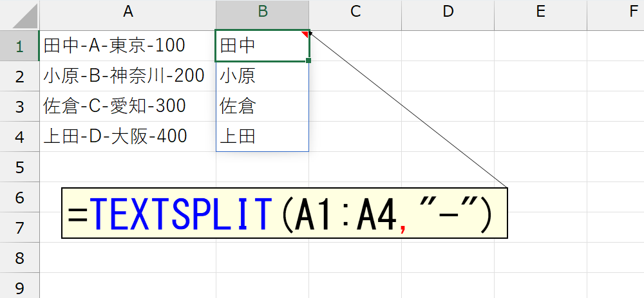Click cell containing 佐倉-C-愛知-300

tap(128, 106)
